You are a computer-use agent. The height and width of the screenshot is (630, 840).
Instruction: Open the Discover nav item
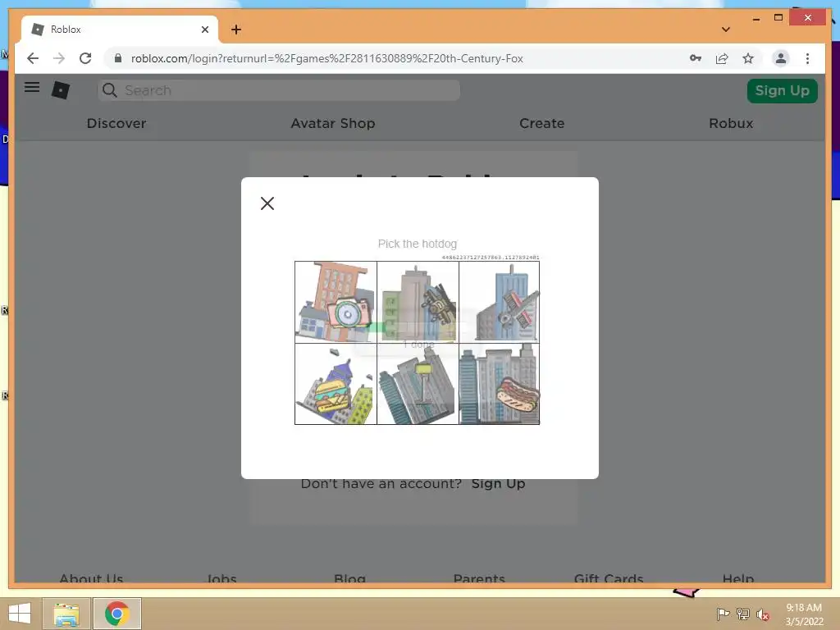116,123
